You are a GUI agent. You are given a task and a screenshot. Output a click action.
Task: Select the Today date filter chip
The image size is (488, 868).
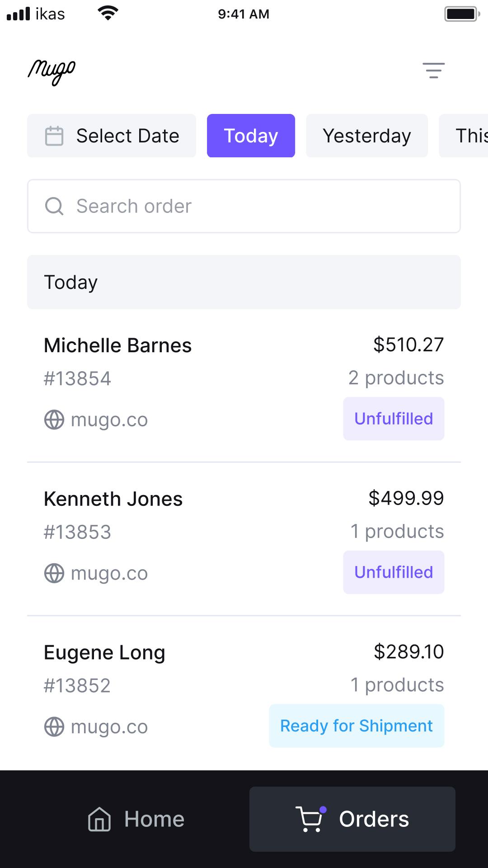pos(251,136)
